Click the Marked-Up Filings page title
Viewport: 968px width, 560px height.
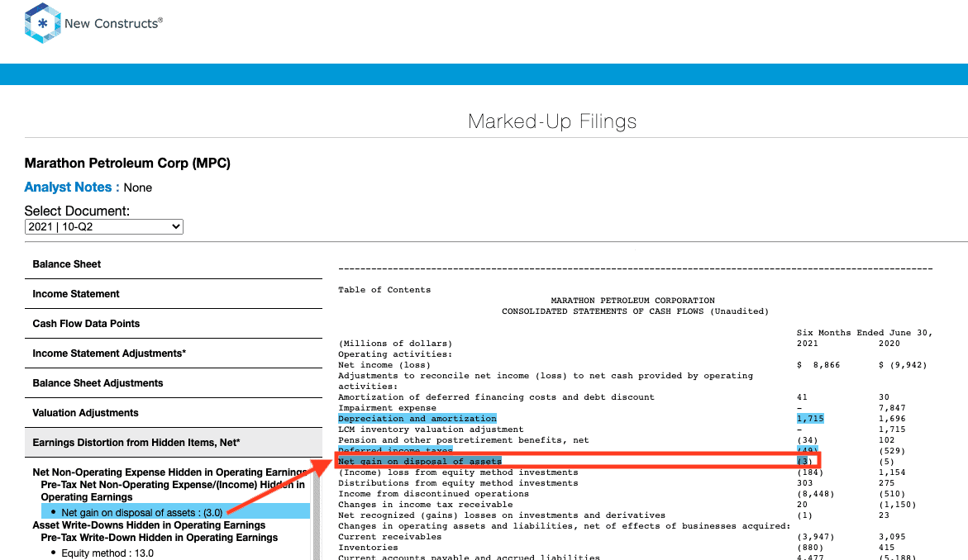pyautogui.click(x=552, y=121)
